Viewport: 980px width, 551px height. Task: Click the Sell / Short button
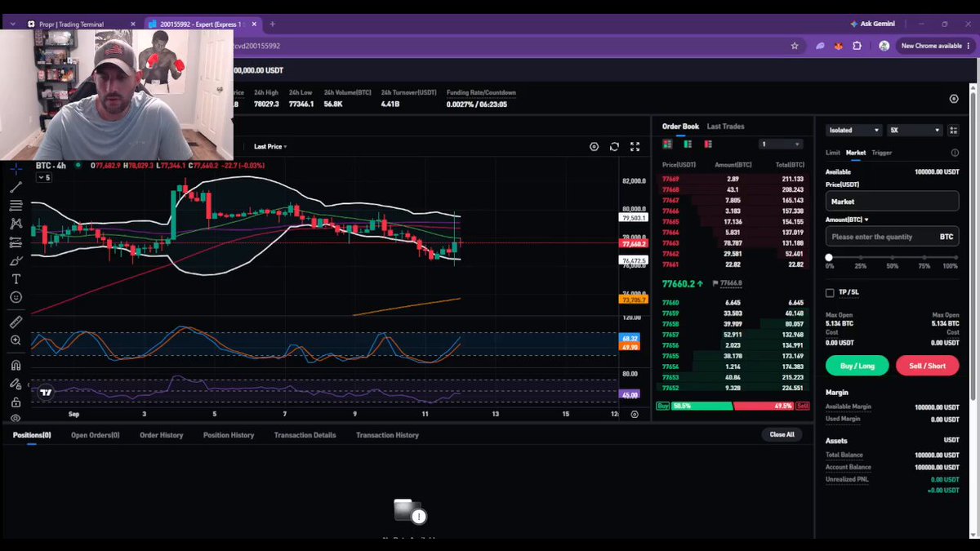(927, 366)
